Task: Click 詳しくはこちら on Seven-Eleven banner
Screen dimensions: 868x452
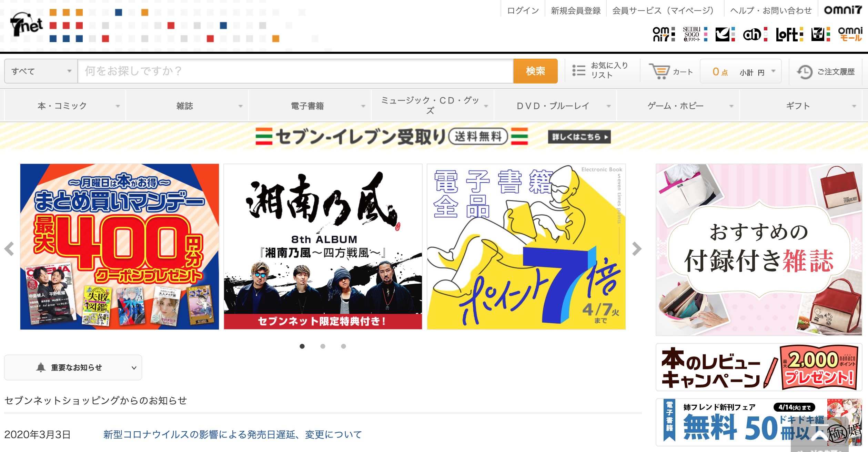Action: tap(579, 137)
